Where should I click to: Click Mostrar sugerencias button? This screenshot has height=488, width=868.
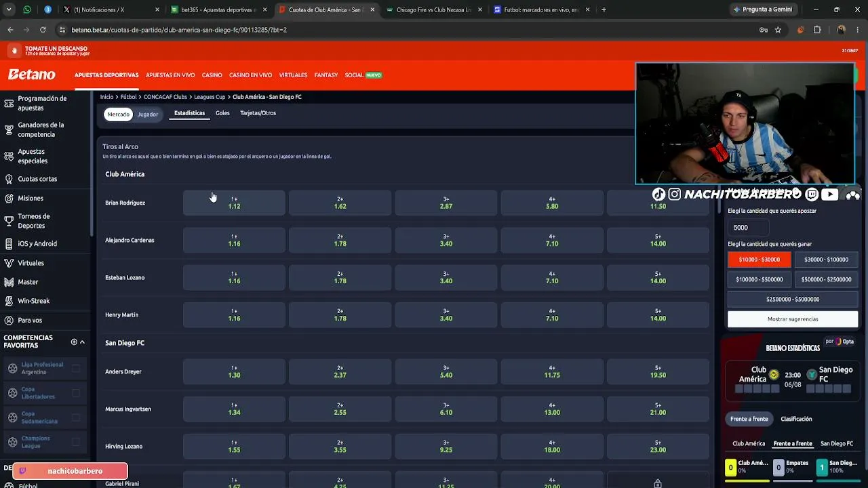point(793,319)
